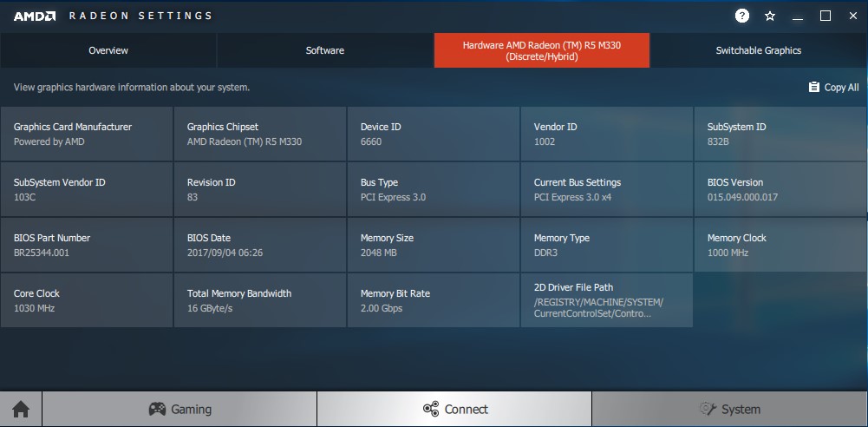The width and height of the screenshot is (868, 427).
Task: Click the Home icon button
Action: (x=21, y=410)
